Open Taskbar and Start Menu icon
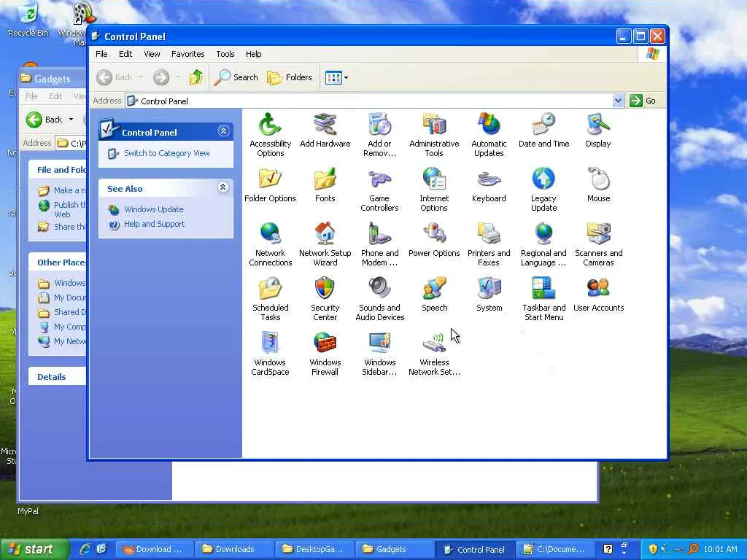The image size is (747, 560). pos(543,300)
